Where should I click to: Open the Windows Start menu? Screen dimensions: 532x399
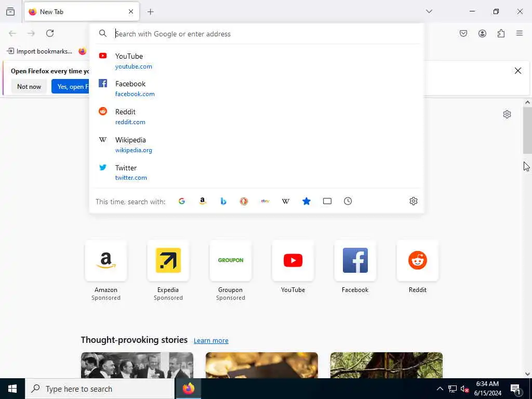coord(12,389)
